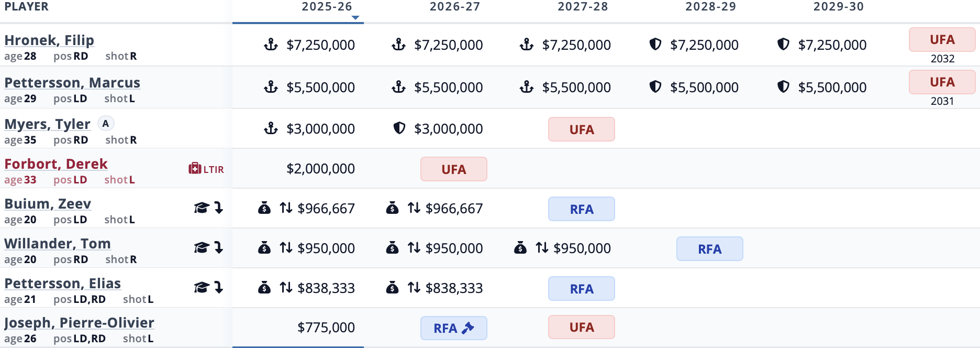The width and height of the screenshot is (980, 348).
Task: Click Hronek's 2028-29 shield clause icon
Action: click(x=655, y=44)
